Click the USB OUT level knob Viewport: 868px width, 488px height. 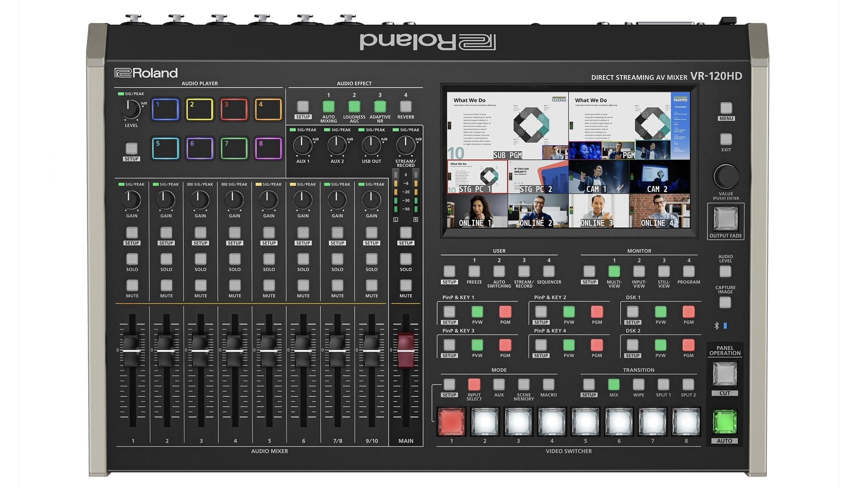[x=371, y=145]
